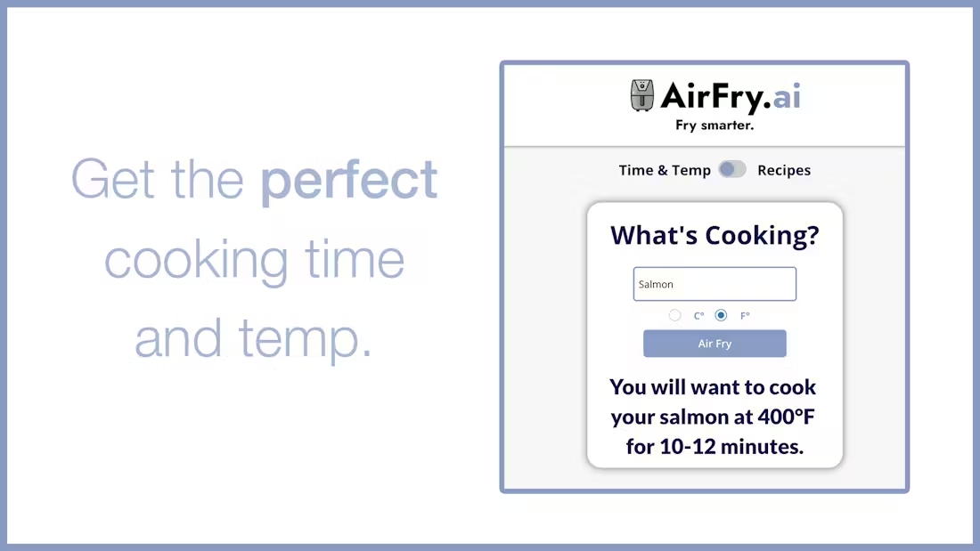Click the salmon 400°F cooking result text
This screenshot has height=551, width=980.
713,417
